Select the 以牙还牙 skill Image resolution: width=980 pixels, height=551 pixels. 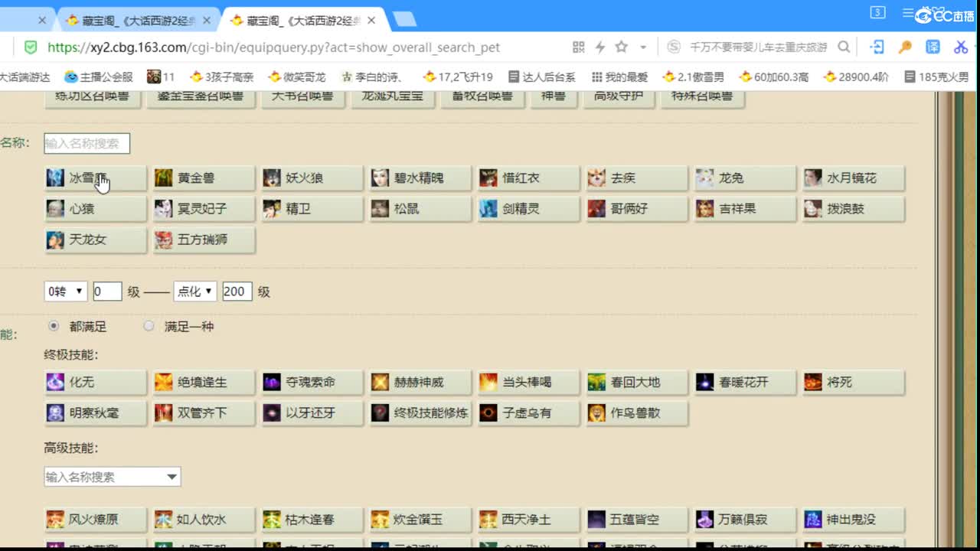[312, 413]
